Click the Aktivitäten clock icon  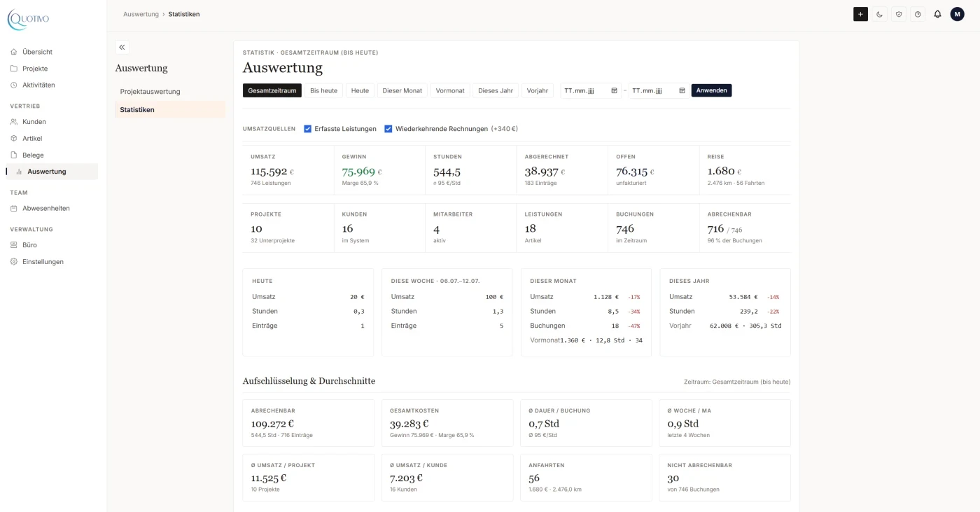pyautogui.click(x=14, y=85)
